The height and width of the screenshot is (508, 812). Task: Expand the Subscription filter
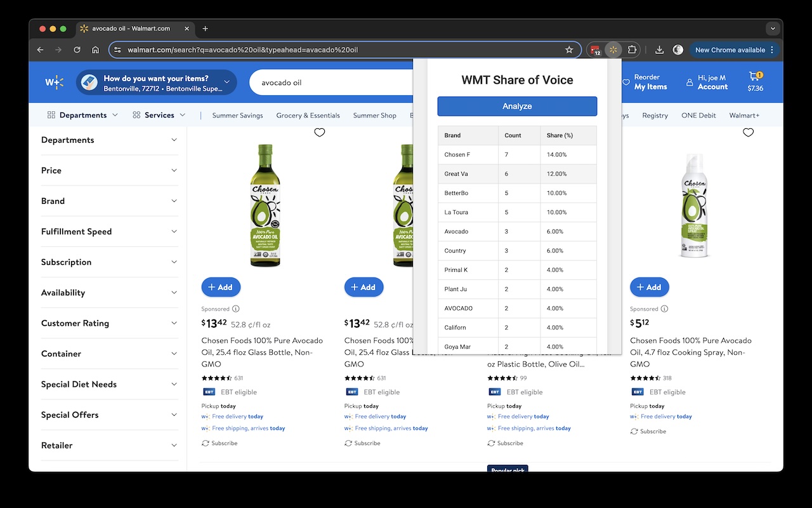coord(109,262)
